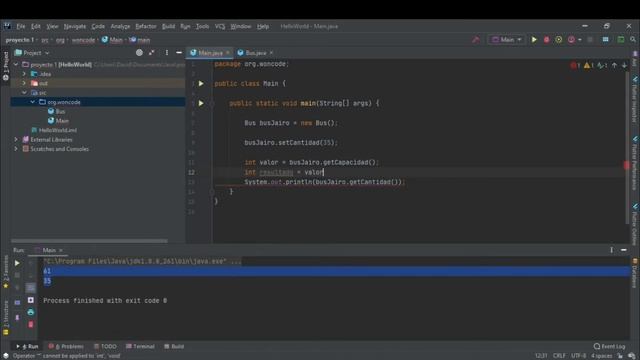Click run gutter arrow beside main method

point(201,103)
